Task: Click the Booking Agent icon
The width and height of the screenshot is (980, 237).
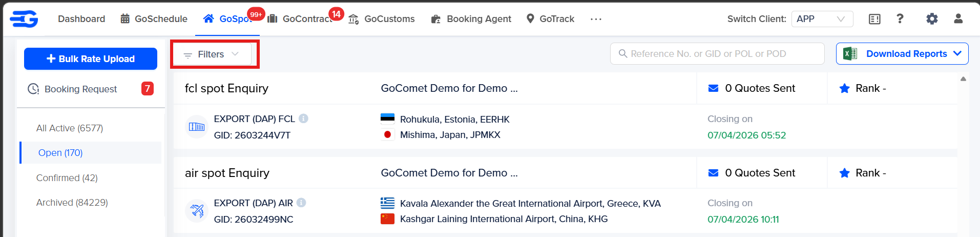Action: [x=436, y=19]
